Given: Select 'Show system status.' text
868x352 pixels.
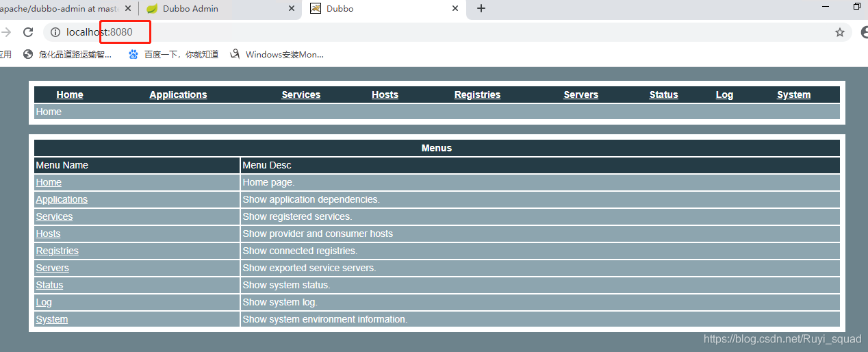Looking at the screenshot, I should click(286, 285).
